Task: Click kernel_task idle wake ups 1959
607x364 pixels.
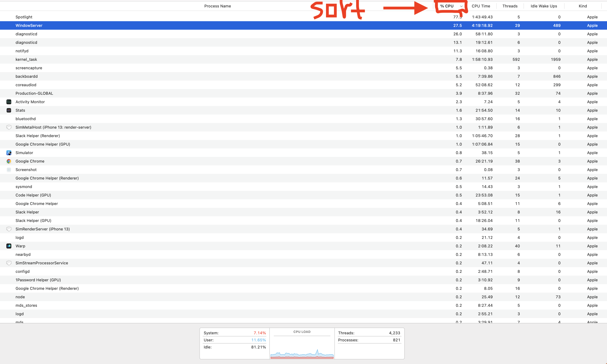Action: pyautogui.click(x=556, y=59)
